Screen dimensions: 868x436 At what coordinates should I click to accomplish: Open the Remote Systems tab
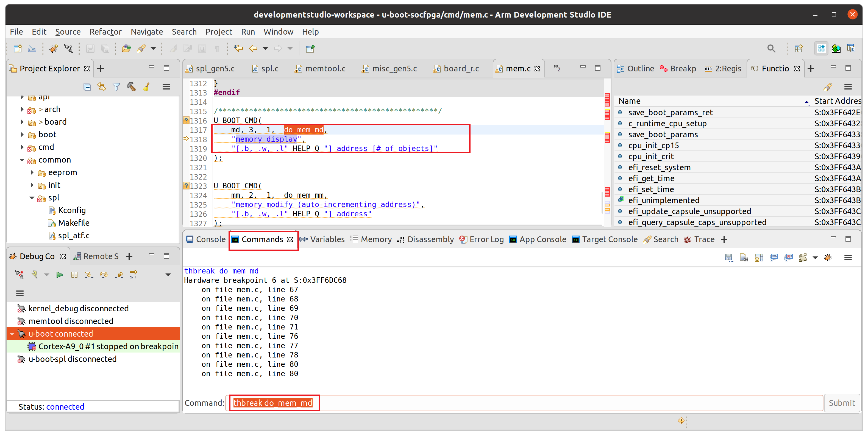(96, 256)
